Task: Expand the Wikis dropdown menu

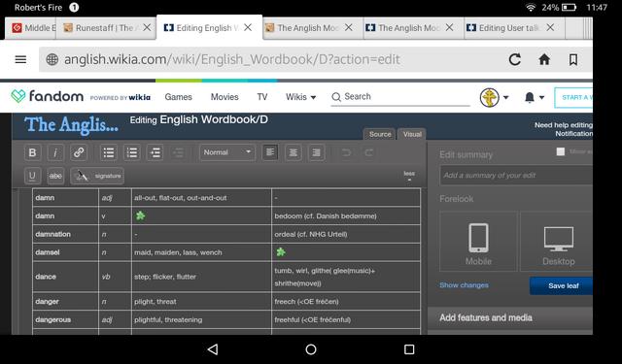Action: coord(300,97)
